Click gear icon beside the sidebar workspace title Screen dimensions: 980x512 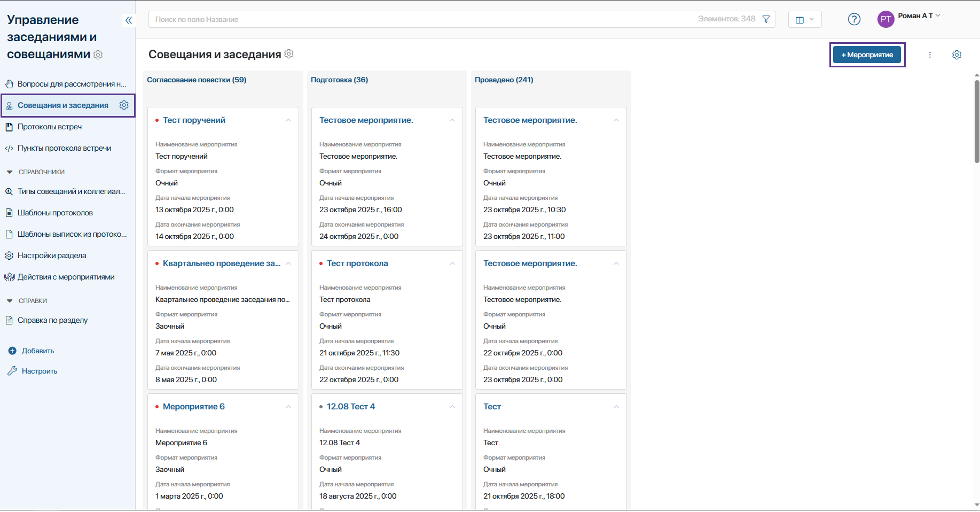[x=98, y=55]
